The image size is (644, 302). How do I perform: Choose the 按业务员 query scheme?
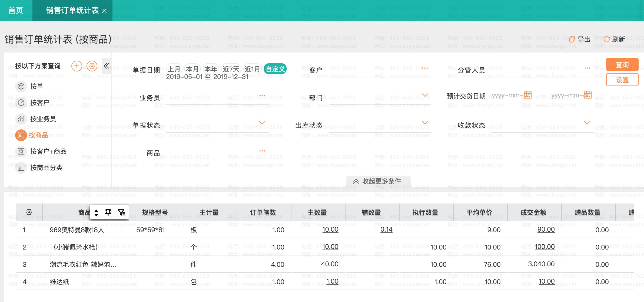pos(43,119)
